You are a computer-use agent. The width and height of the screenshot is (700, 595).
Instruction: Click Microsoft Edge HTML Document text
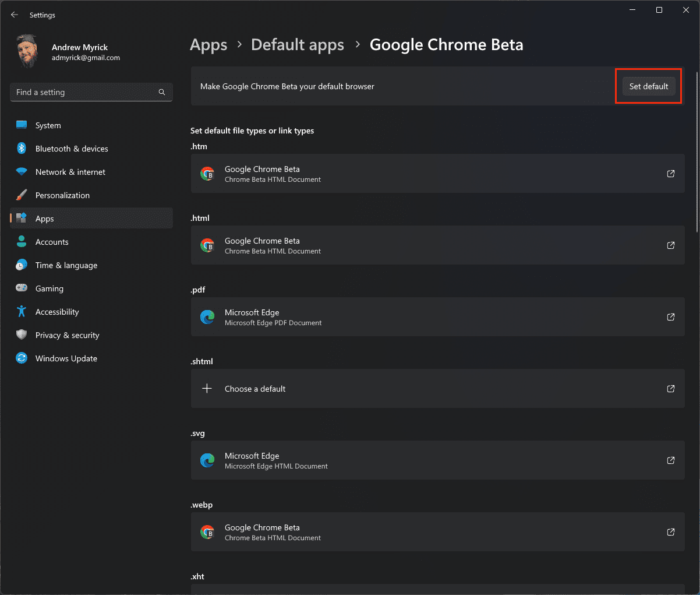click(x=276, y=466)
